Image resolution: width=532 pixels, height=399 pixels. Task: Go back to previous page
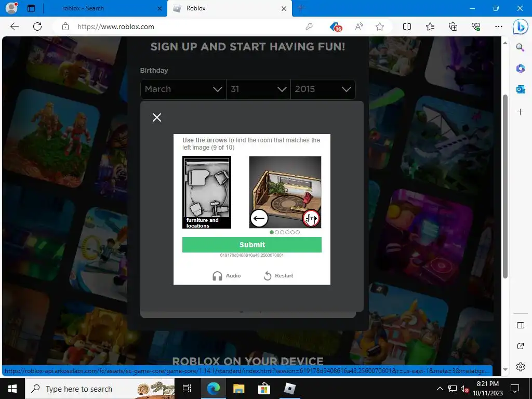[x=15, y=26]
